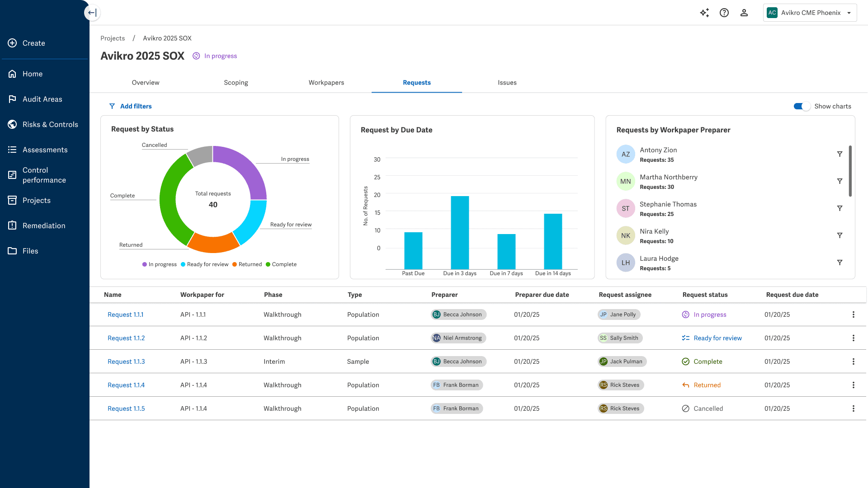Toggle In progress in chart legend
The width and height of the screenshot is (868, 488).
159,264
